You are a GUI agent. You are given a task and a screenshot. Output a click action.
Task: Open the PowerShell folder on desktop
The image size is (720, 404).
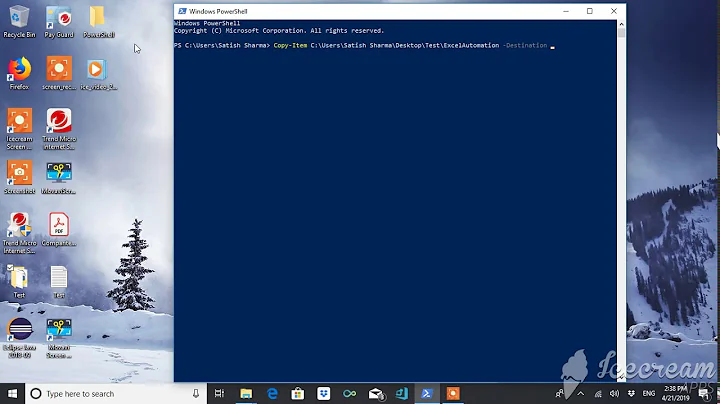click(97, 18)
